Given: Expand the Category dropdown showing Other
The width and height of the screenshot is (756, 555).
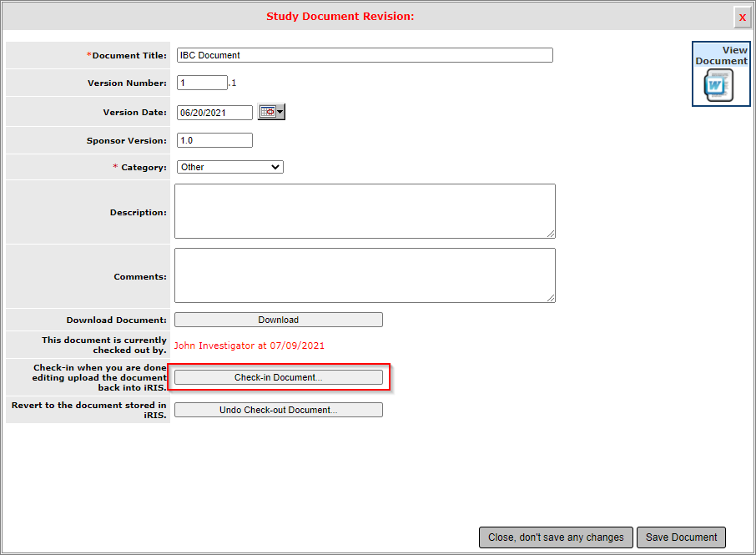Looking at the screenshot, I should tap(230, 167).
